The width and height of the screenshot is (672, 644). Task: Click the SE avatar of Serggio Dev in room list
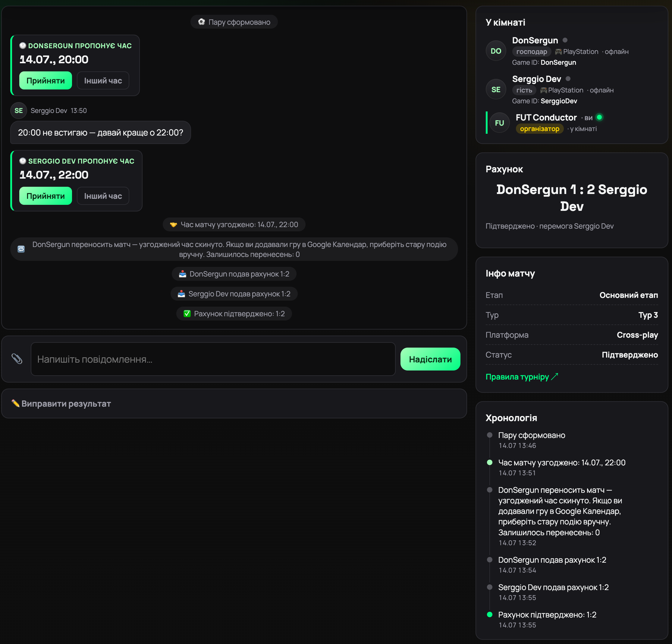[496, 89]
